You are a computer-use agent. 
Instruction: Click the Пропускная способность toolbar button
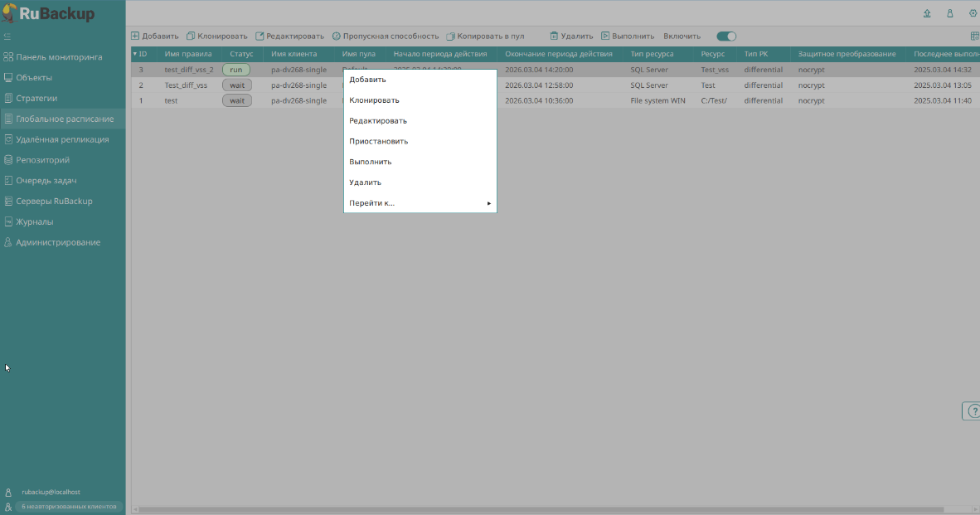(386, 36)
